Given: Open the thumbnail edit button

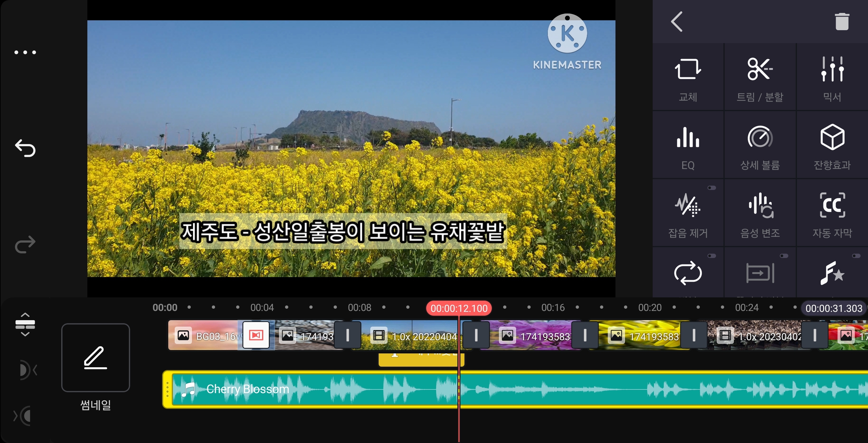Looking at the screenshot, I should point(95,357).
